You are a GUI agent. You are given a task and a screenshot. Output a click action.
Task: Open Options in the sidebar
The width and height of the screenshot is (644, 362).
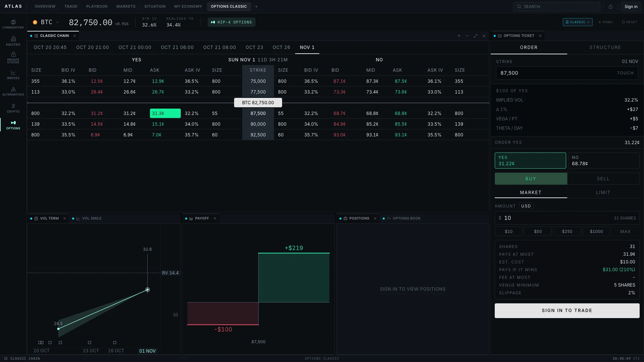pyautogui.click(x=13, y=125)
